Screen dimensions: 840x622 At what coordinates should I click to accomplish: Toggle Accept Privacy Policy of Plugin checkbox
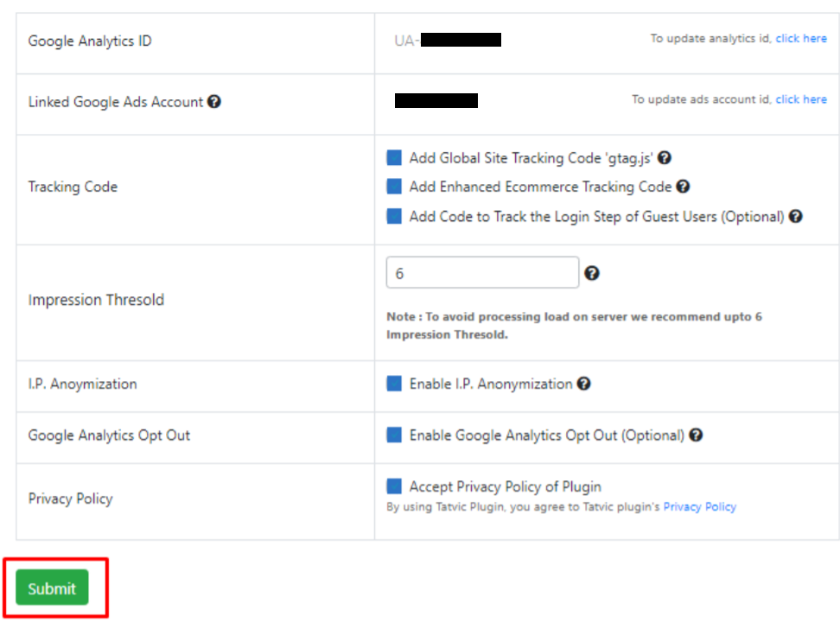[x=394, y=486]
